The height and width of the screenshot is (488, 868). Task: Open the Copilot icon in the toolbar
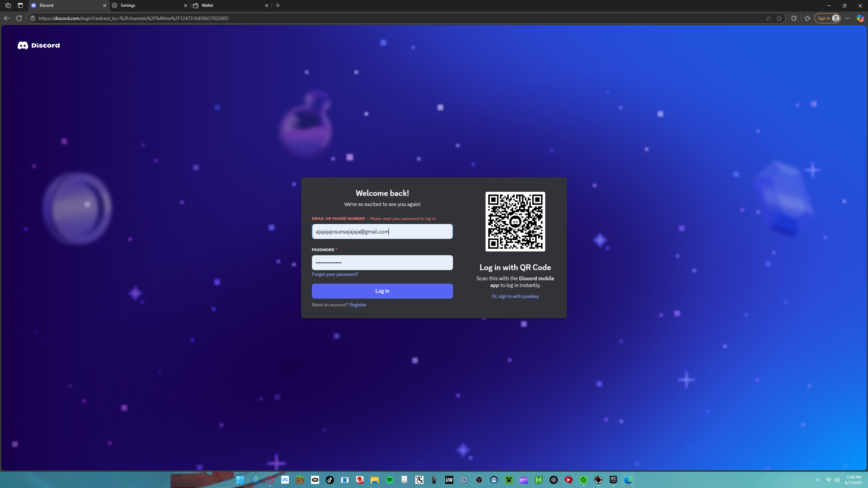[x=860, y=18]
